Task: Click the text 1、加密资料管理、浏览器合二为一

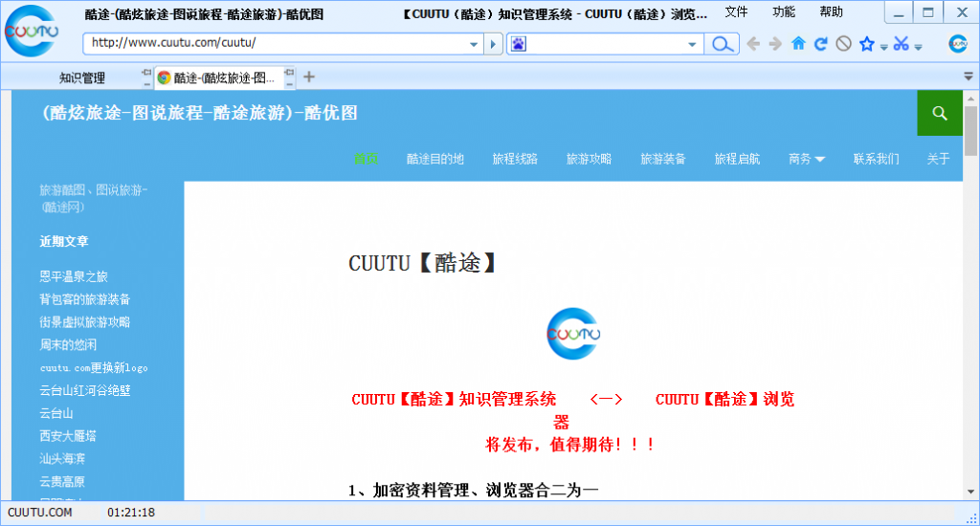Action: click(473, 491)
